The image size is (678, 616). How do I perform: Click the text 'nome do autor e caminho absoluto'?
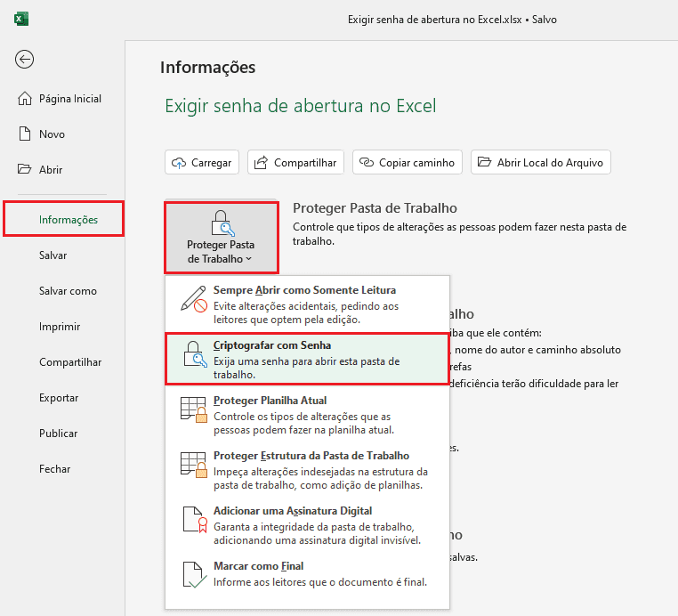(x=537, y=350)
